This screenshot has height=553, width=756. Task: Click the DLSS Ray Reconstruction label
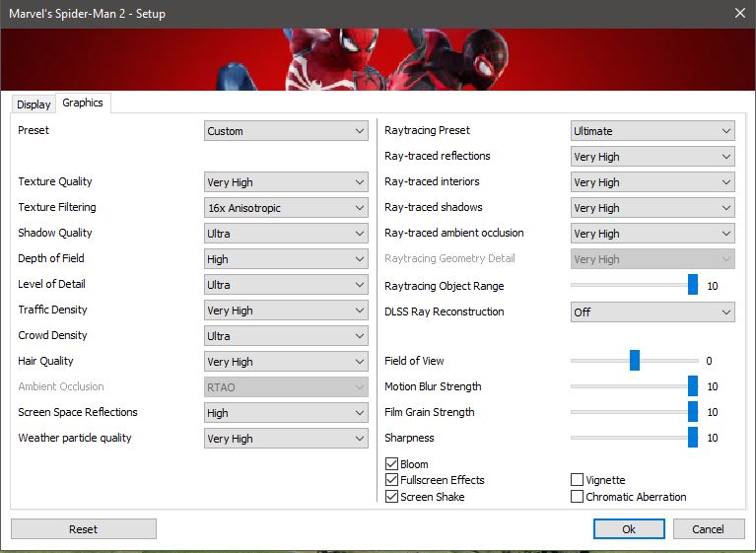pyautogui.click(x=445, y=311)
